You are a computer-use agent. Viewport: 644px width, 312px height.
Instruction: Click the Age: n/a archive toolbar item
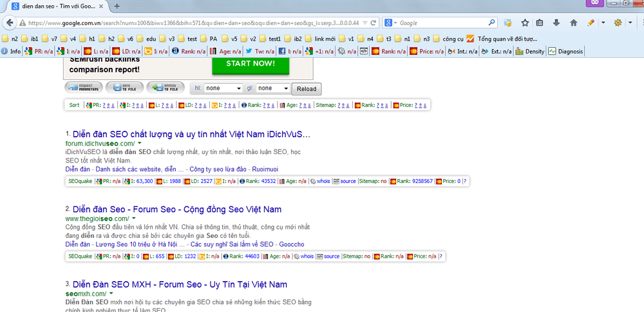click(225, 52)
